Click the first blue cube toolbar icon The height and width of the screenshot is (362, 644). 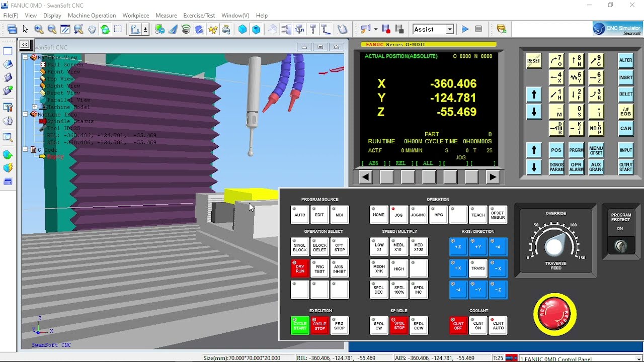[243, 29]
